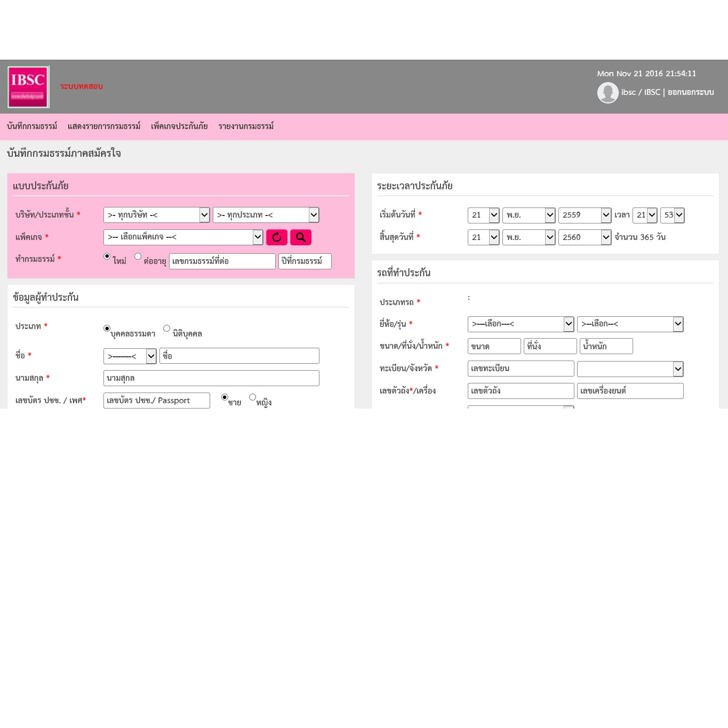The height and width of the screenshot is (728, 728).
Task: Click the pink refresh packages icon
Action: coord(277,237)
